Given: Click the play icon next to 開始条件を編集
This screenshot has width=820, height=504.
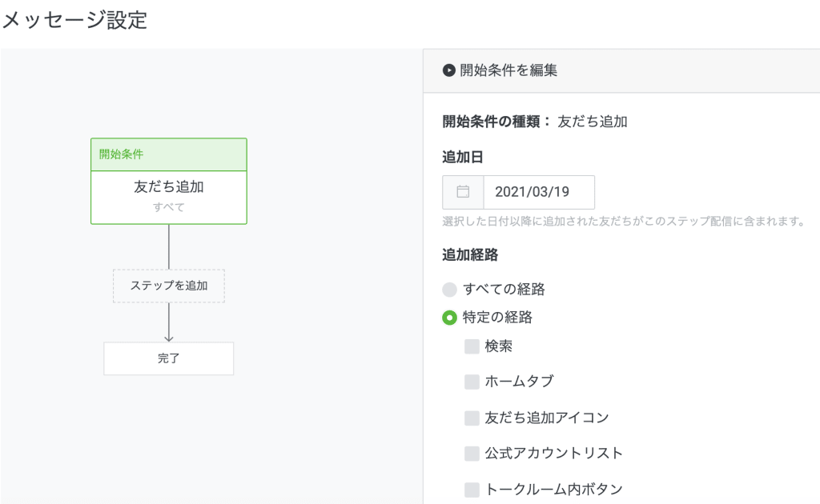Looking at the screenshot, I should [448, 70].
